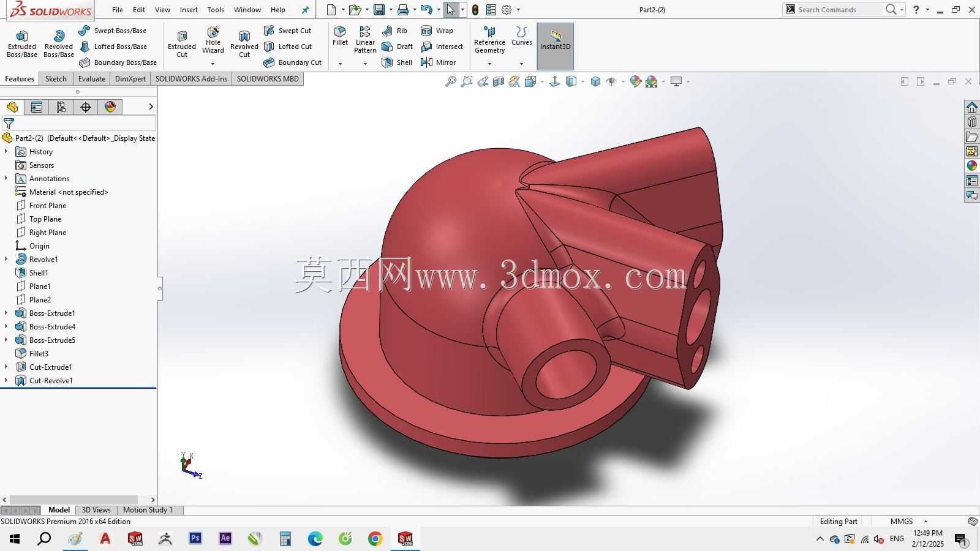
Task: Switch to the Sketch tab
Action: (56, 79)
